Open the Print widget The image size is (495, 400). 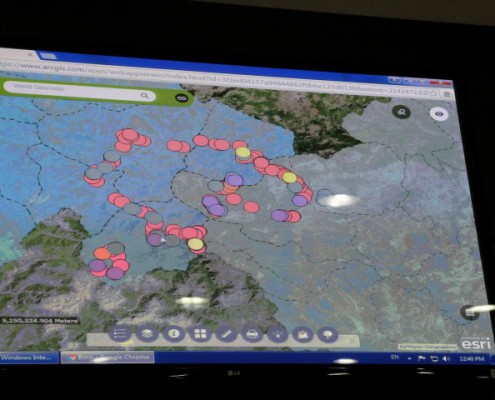tap(252, 334)
